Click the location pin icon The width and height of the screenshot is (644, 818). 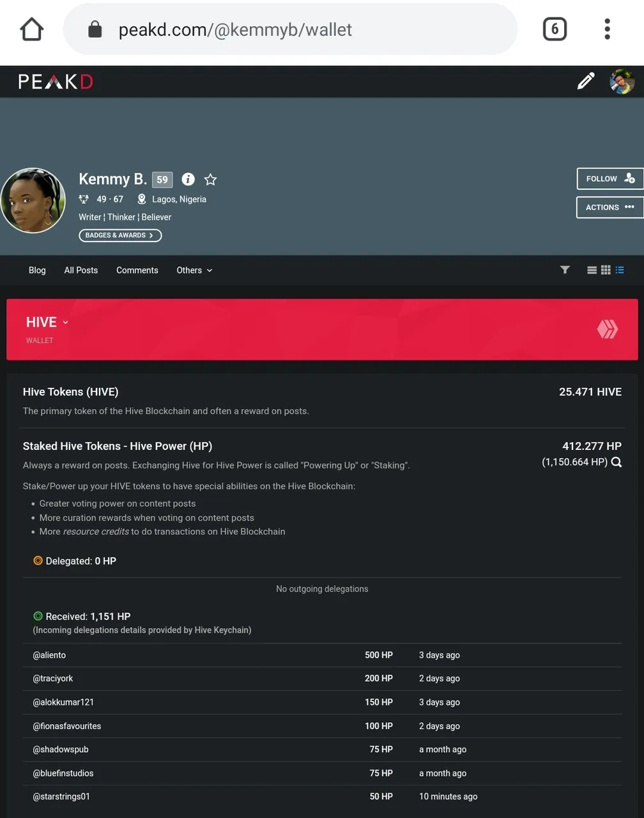coord(142,199)
